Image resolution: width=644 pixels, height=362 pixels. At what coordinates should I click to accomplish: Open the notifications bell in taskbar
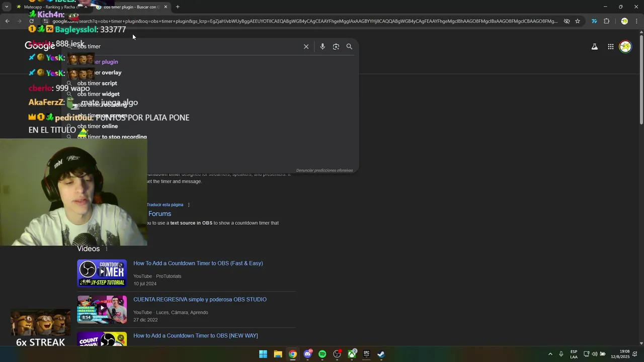click(x=635, y=354)
